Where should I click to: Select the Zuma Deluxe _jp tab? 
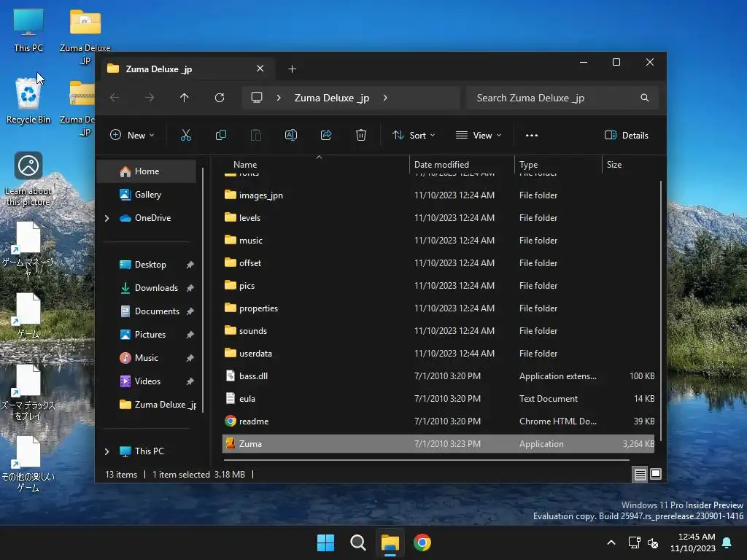[x=187, y=69]
